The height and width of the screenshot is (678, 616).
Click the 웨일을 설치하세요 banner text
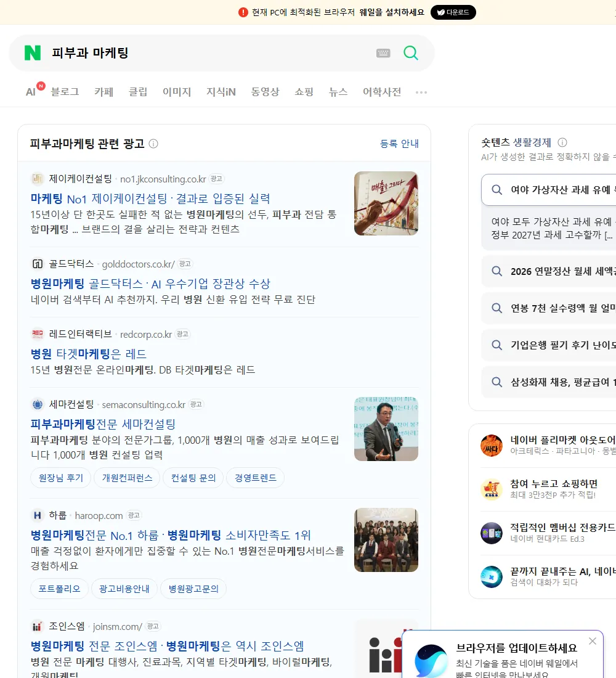(392, 12)
